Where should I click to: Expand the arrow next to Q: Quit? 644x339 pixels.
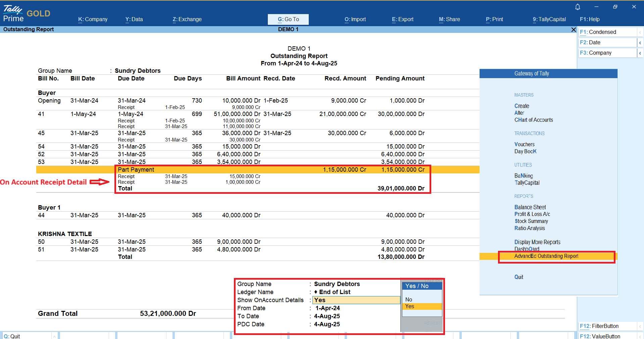pyautogui.click(x=54, y=336)
